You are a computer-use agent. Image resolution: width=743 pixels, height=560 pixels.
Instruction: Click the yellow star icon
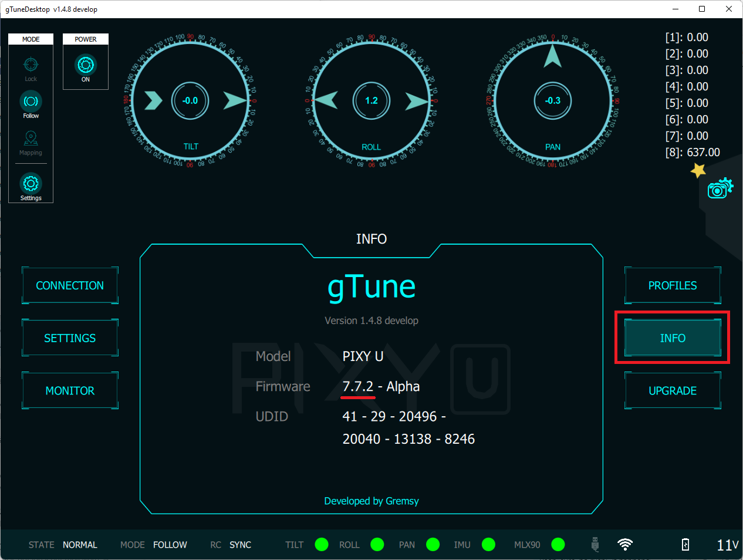coord(698,171)
